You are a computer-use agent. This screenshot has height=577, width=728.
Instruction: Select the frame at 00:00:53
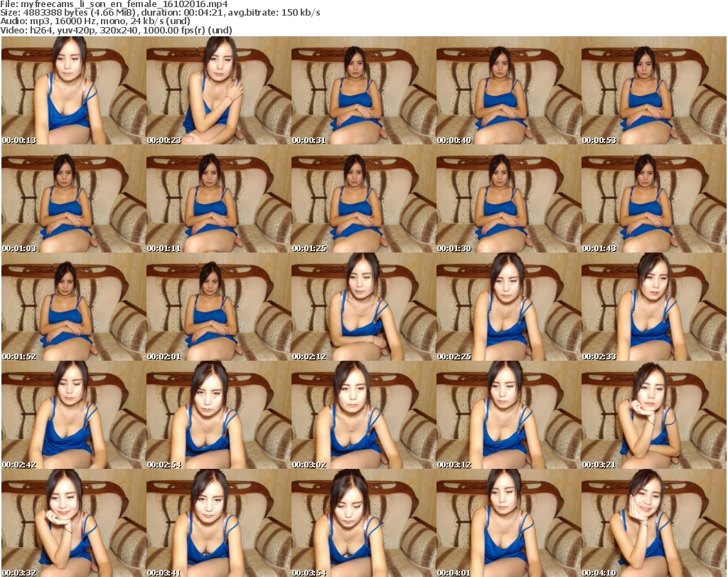tap(653, 90)
